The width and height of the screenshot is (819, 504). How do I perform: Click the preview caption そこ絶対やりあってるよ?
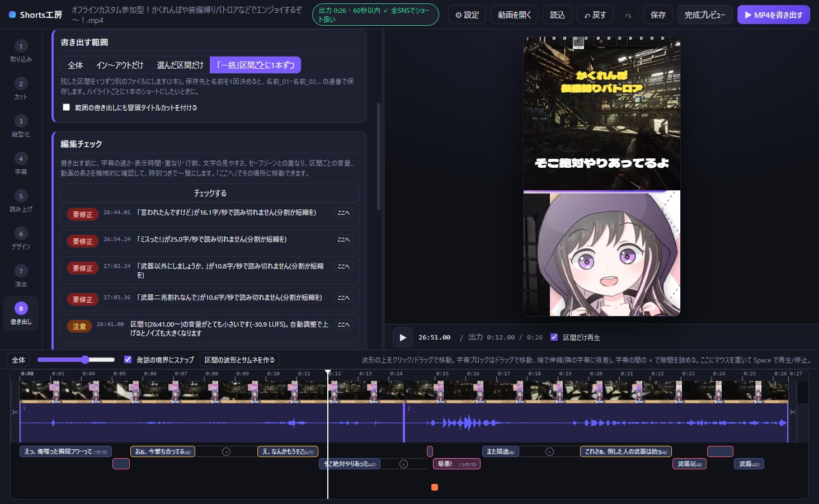[602, 163]
